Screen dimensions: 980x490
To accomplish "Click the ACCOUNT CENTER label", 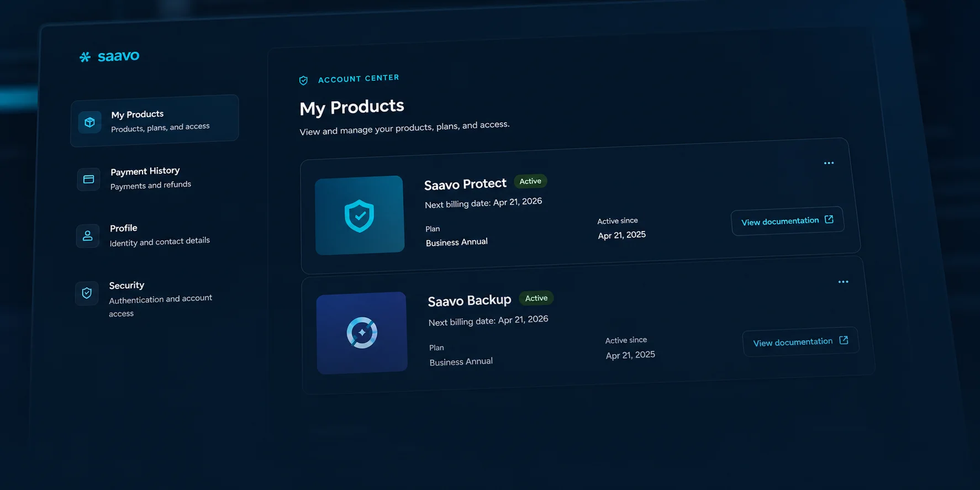I will pyautogui.click(x=359, y=78).
